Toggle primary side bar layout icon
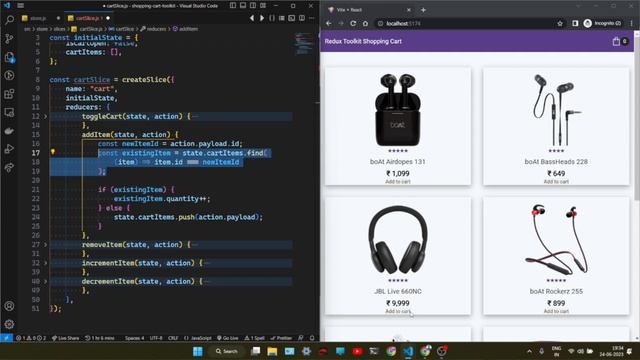The height and width of the screenshot is (360, 640). [233, 6]
